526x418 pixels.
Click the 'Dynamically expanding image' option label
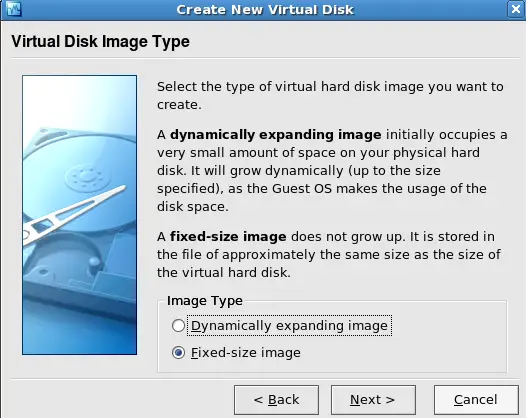[289, 325]
